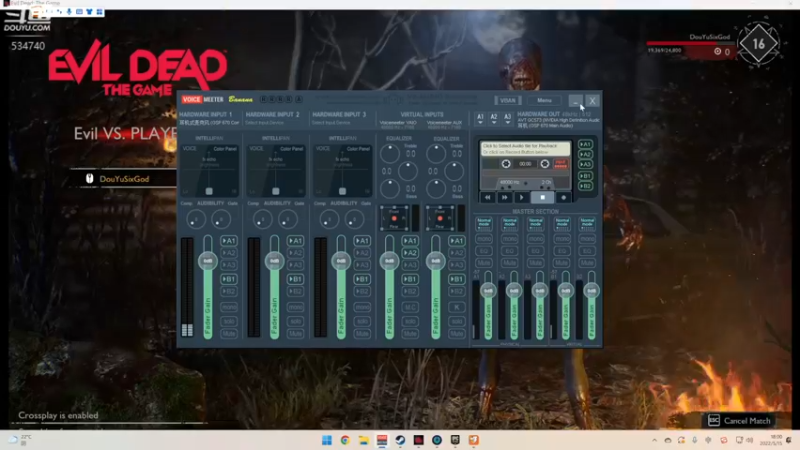Toggle A1 routing on Hardware Input 2
This screenshot has width=800, height=450.
[295, 240]
